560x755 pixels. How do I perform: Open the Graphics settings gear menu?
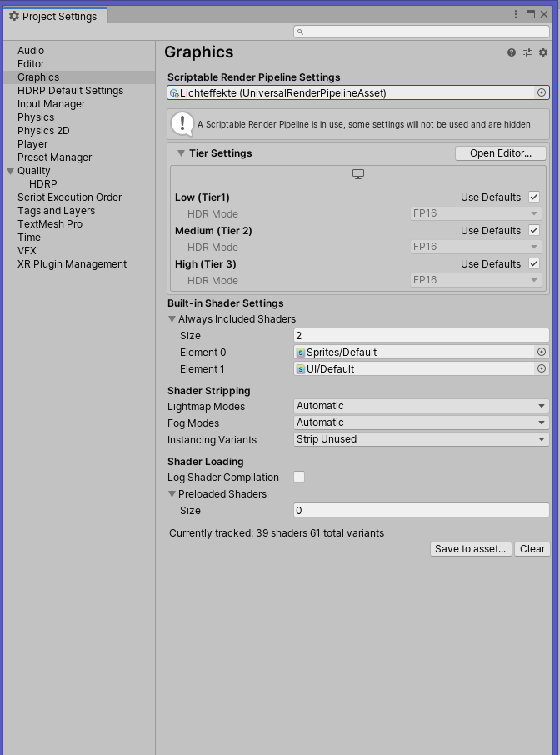[543, 52]
